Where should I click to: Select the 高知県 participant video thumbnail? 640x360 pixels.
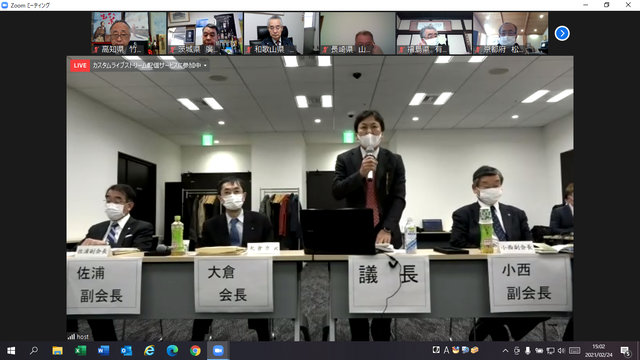[x=129, y=33]
